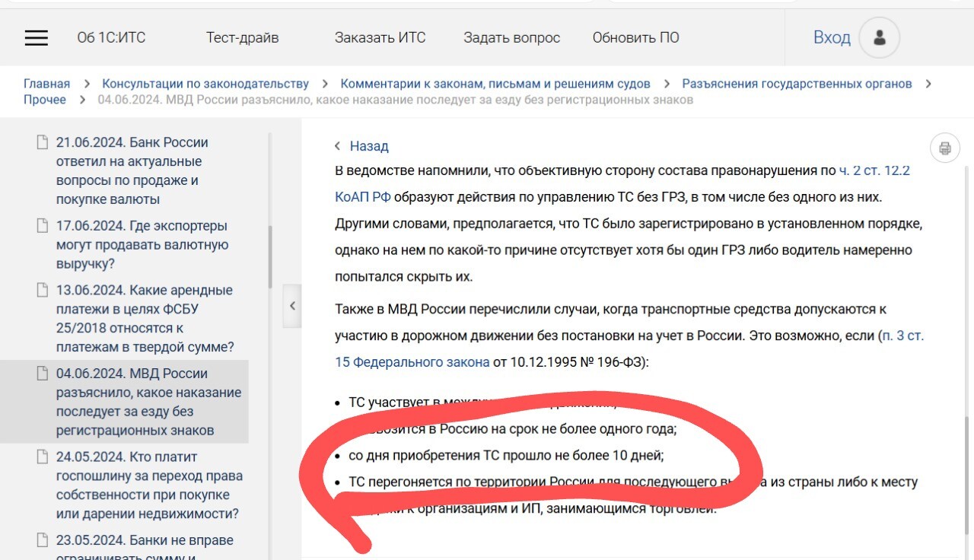
Task: Collapse the sidebar with left arrow handle
Action: click(x=292, y=306)
